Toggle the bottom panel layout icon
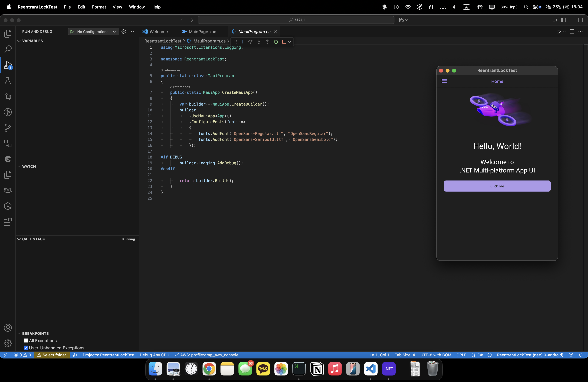The height and width of the screenshot is (382, 588). tap(572, 20)
